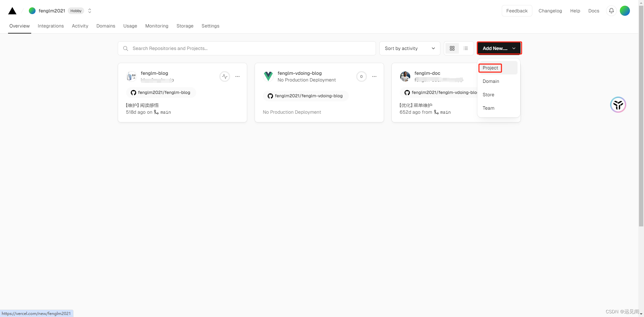
Task: Switch to the Monitoring tab
Action: [x=157, y=26]
